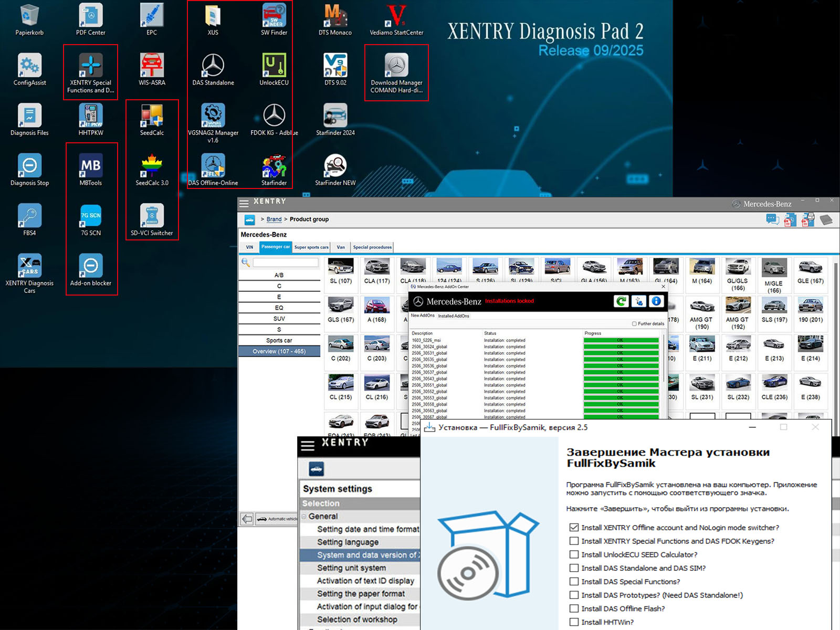The image size is (840, 630).
Task: Enable Install UnlockECU SEED Calculator checkbox
Action: pos(574,554)
